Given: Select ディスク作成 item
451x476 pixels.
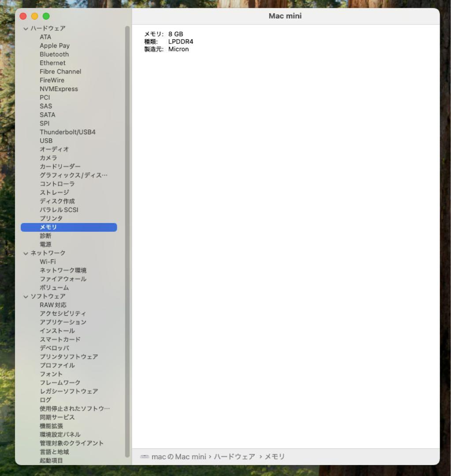Looking at the screenshot, I should [x=57, y=201].
